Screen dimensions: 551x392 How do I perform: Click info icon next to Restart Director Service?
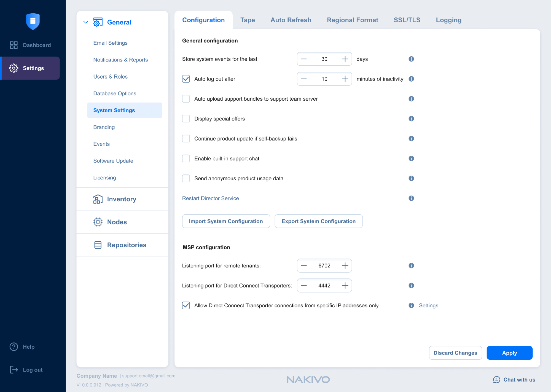[411, 198]
